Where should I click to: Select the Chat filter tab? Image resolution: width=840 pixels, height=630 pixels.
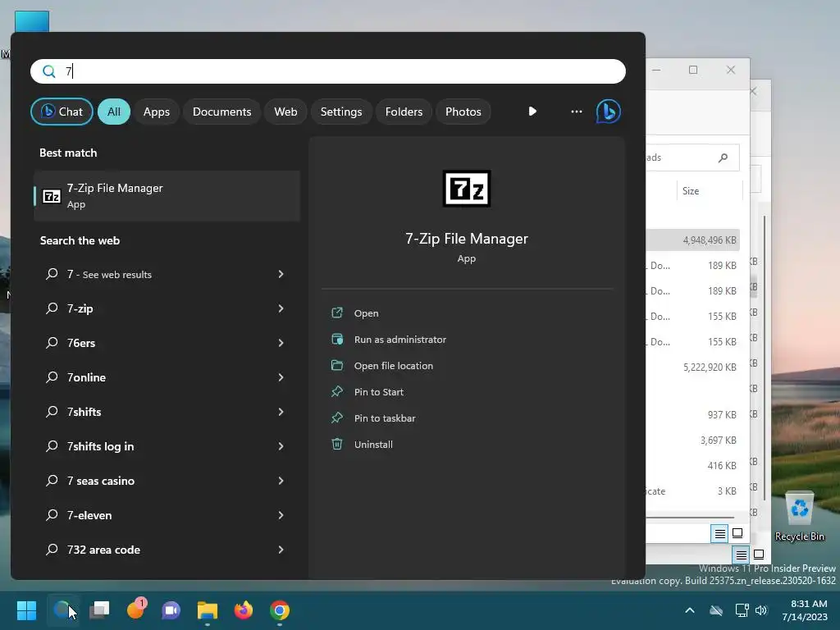click(62, 112)
